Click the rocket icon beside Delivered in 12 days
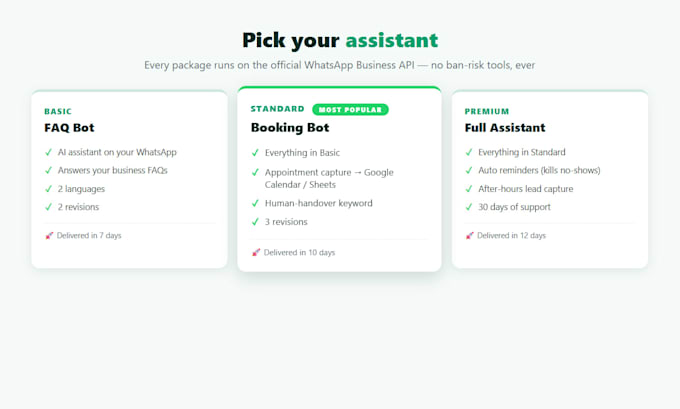This screenshot has height=409, width=680. pos(469,236)
